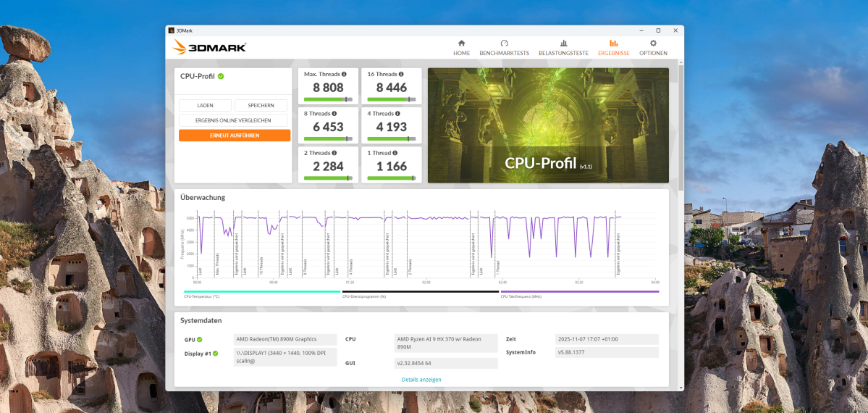Screen dimensions: 868x413
Task: Click the 2 284 score value
Action: point(328,166)
